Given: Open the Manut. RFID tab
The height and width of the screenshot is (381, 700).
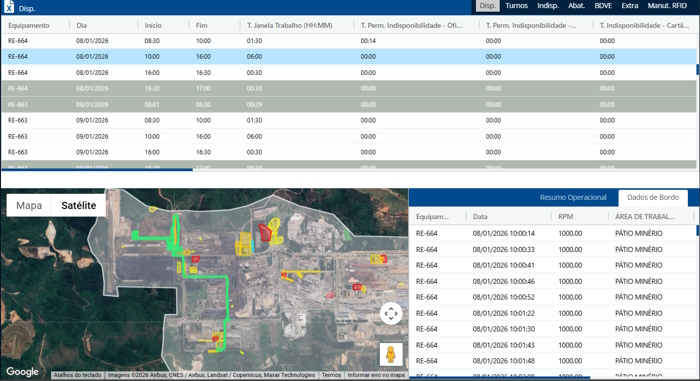Looking at the screenshot, I should [667, 6].
